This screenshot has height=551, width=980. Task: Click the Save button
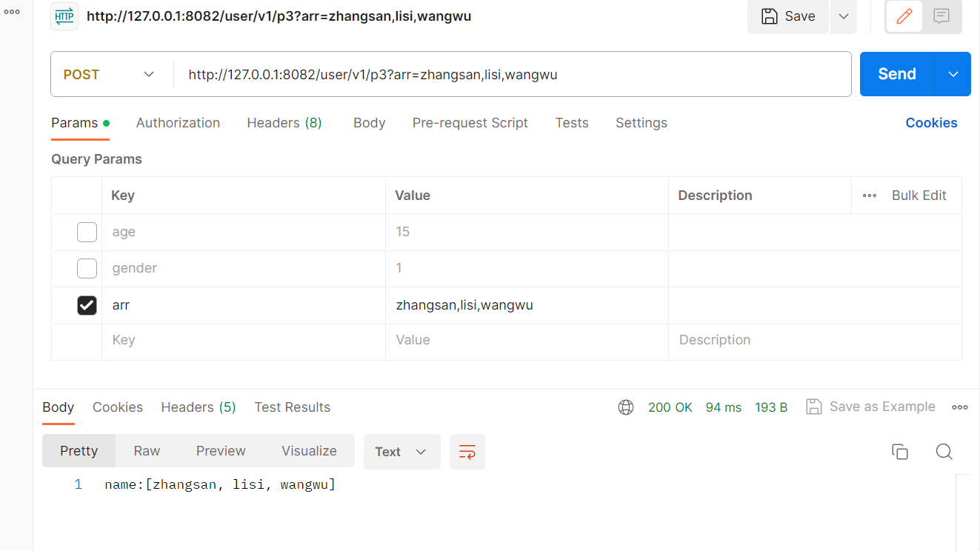click(x=787, y=16)
